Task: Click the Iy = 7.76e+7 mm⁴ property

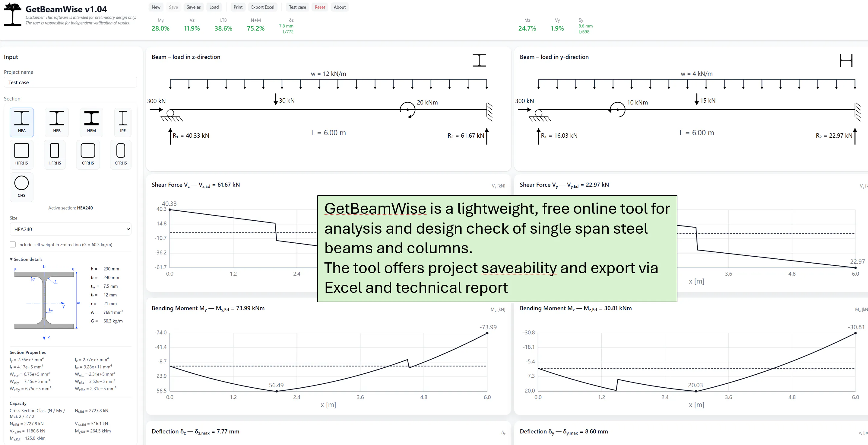Action: (x=27, y=359)
